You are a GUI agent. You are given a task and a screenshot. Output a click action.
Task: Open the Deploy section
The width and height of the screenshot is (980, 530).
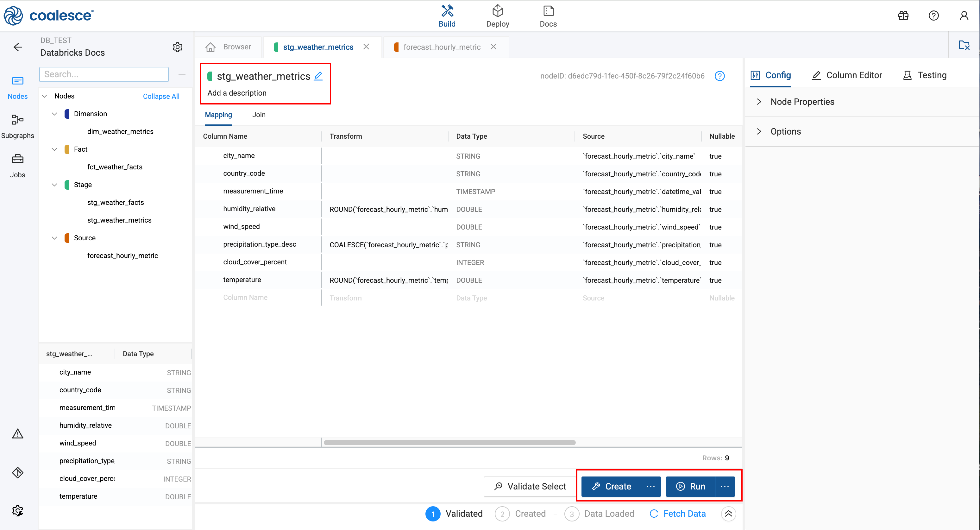coord(498,16)
